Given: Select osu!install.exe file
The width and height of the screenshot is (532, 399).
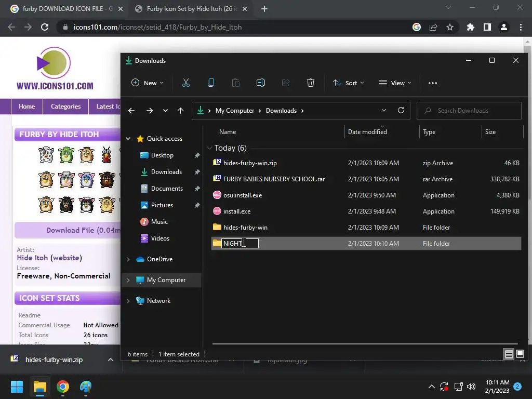Looking at the screenshot, I should 366,195.
